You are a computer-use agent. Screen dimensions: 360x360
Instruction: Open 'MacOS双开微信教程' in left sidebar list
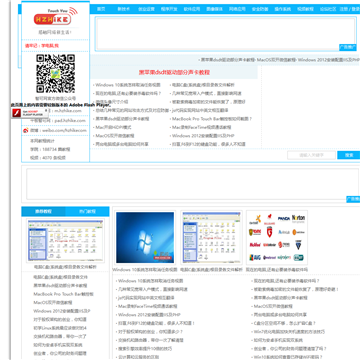[53, 303]
